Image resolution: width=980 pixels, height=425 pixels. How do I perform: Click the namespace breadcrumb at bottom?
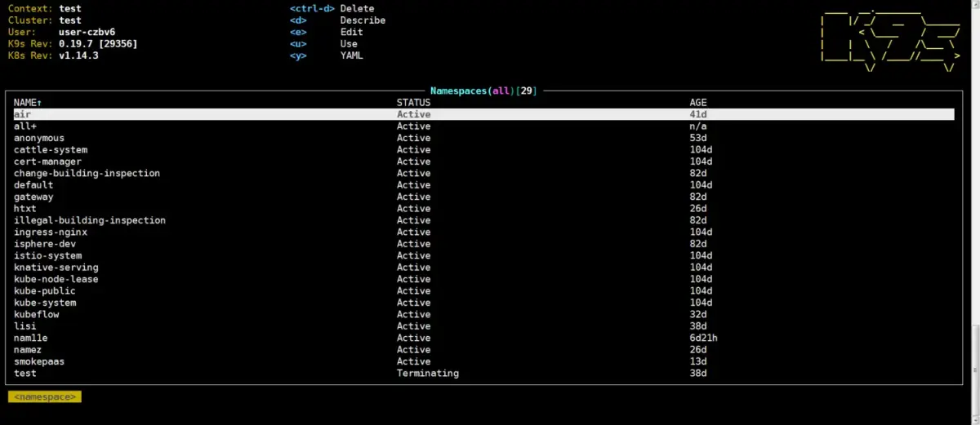pos(45,397)
